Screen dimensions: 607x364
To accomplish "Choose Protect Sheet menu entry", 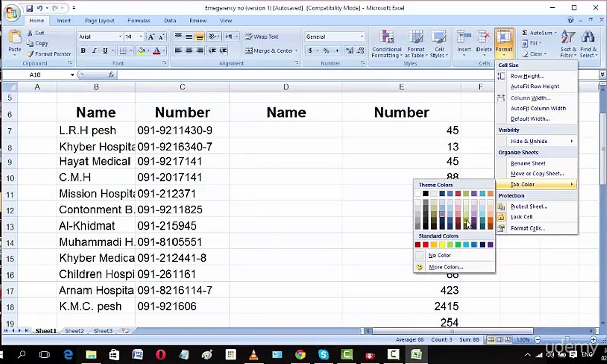I will (536, 206).
